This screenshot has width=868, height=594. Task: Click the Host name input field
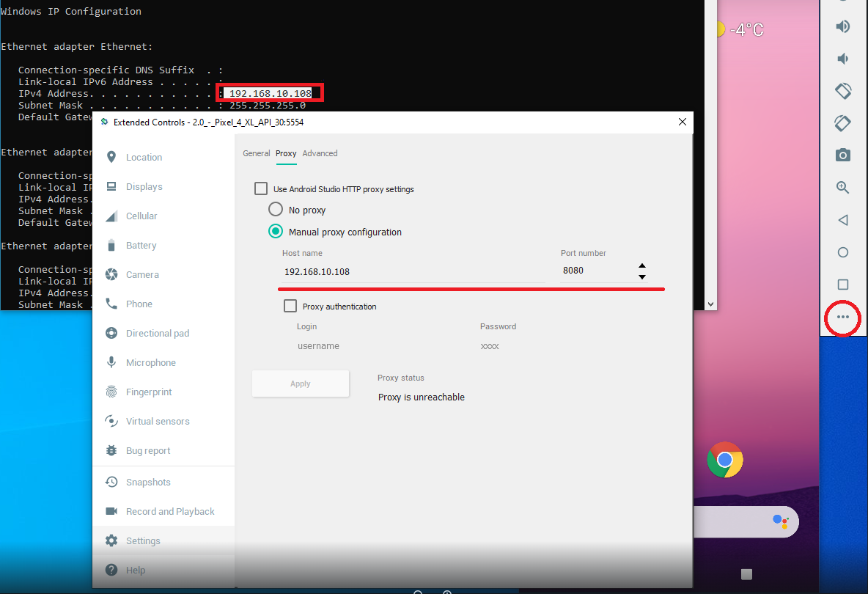(413, 272)
